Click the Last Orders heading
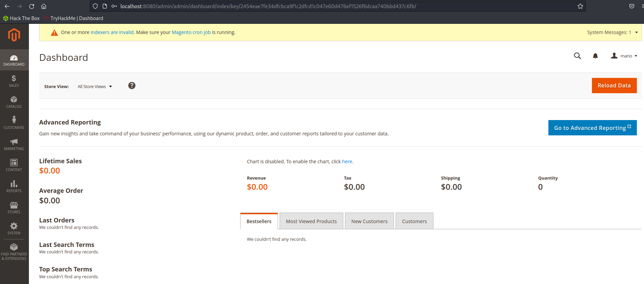Viewport: 644px width, 284px height. click(x=57, y=220)
